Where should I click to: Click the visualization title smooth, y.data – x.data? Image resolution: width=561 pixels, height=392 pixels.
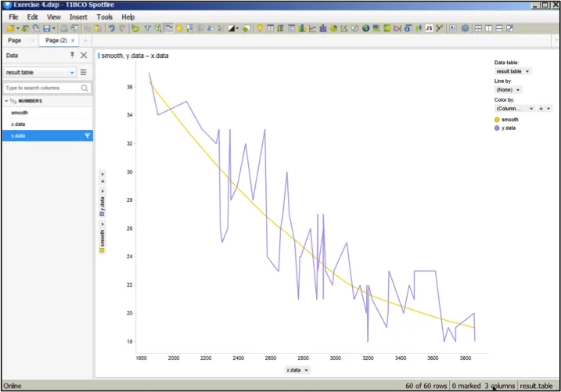135,56
